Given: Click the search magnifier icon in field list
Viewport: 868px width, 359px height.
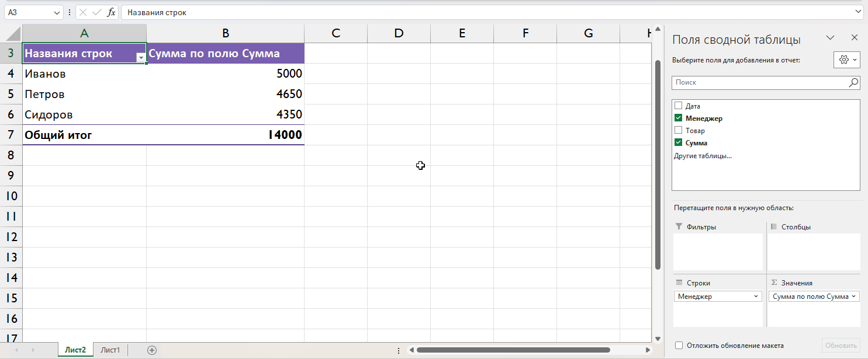Looking at the screenshot, I should coord(853,83).
